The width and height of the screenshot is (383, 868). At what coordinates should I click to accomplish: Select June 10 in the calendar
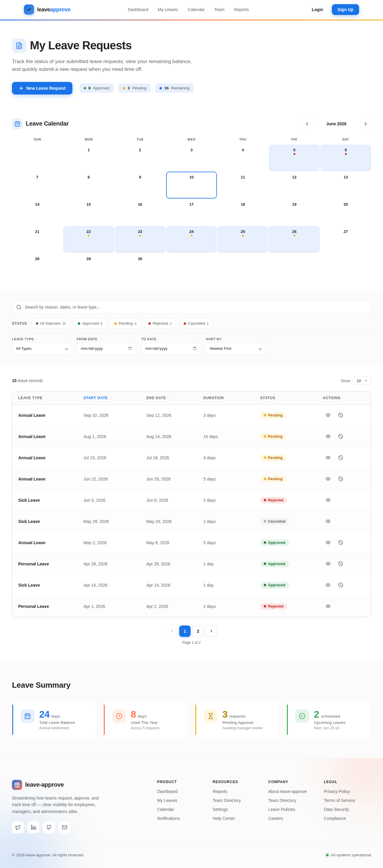pos(191,185)
